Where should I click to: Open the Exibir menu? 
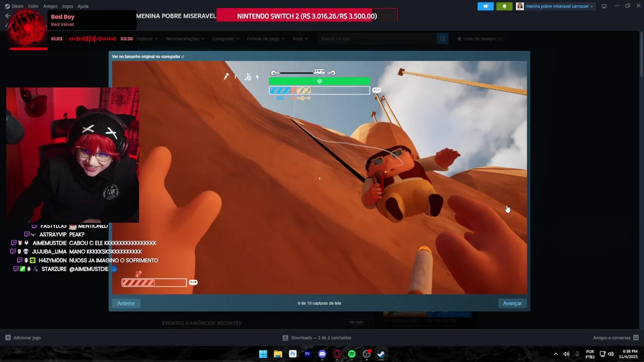pyautogui.click(x=33, y=6)
